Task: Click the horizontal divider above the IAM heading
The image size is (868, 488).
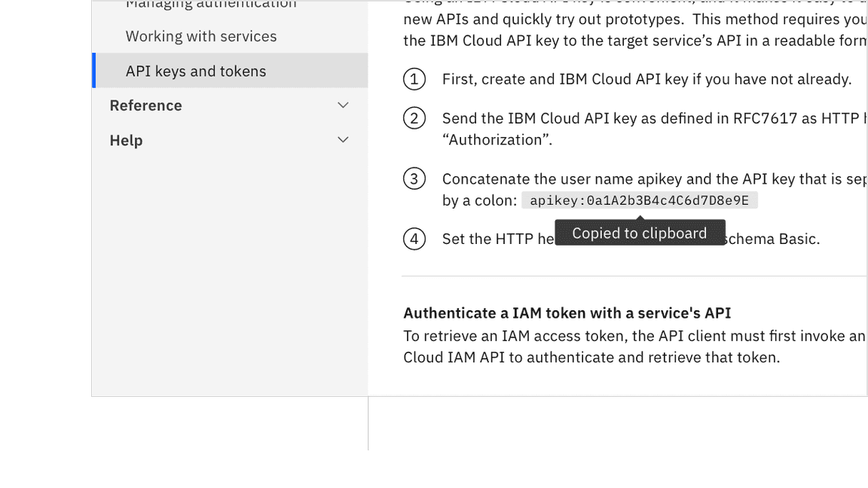Action: [633, 275]
